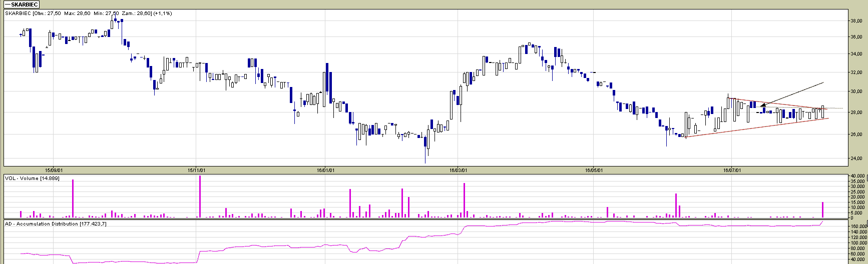This screenshot has height=264, width=868.
Task: Click the 38,00 price axis label
Action: (855, 21)
